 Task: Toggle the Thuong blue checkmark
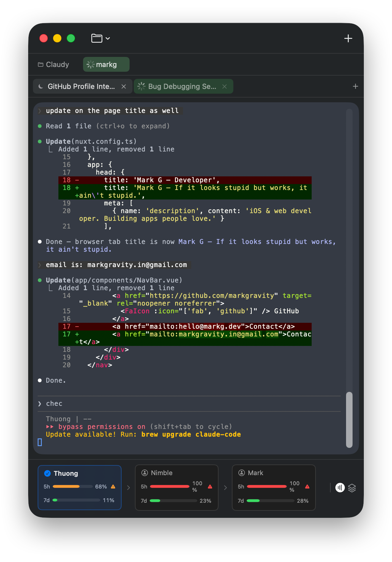pyautogui.click(x=47, y=473)
